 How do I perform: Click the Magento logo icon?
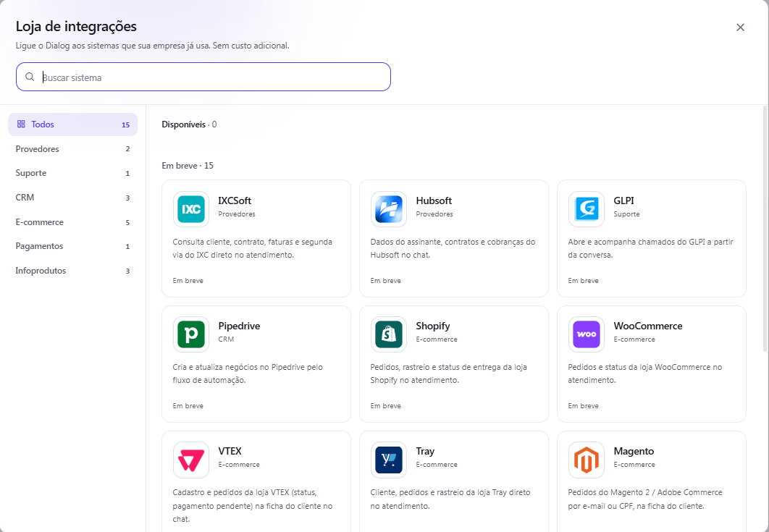click(x=586, y=460)
